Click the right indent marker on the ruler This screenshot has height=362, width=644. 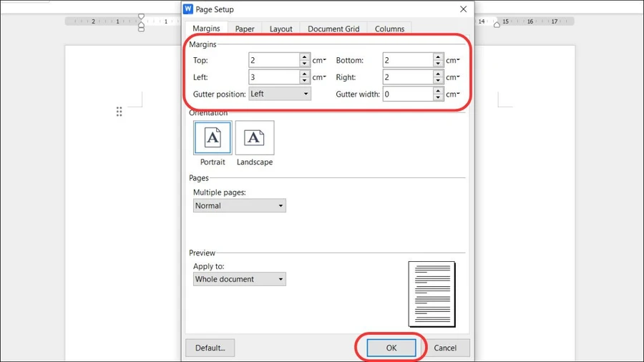coord(497,24)
